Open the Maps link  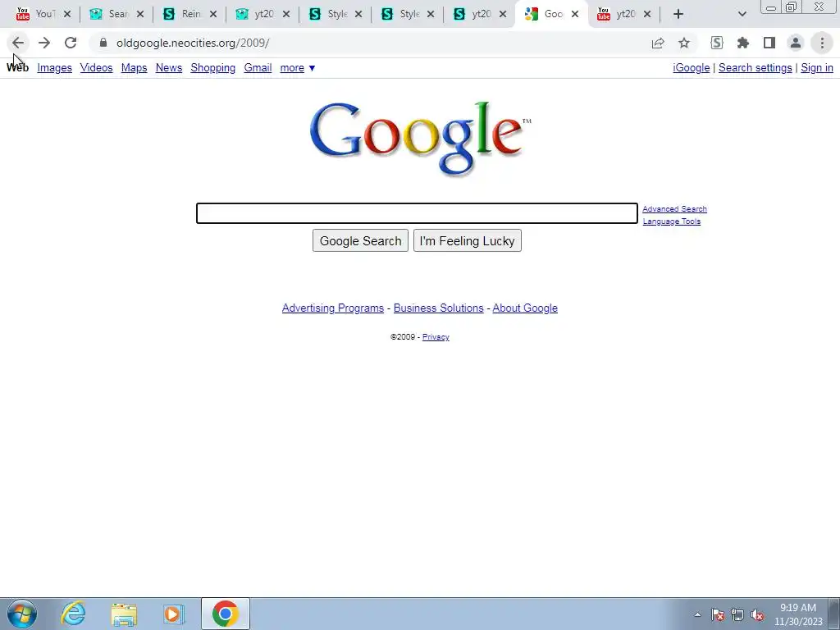point(134,68)
